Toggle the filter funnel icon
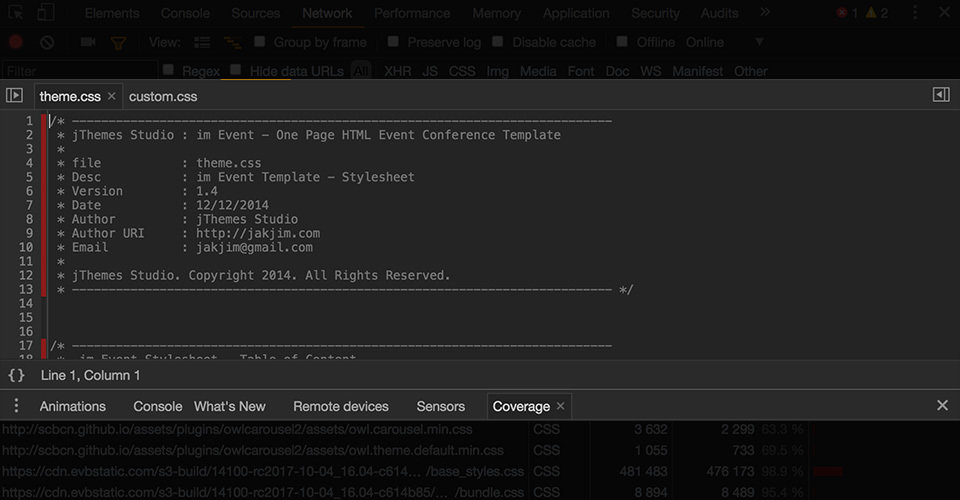The image size is (960, 500). tap(118, 43)
